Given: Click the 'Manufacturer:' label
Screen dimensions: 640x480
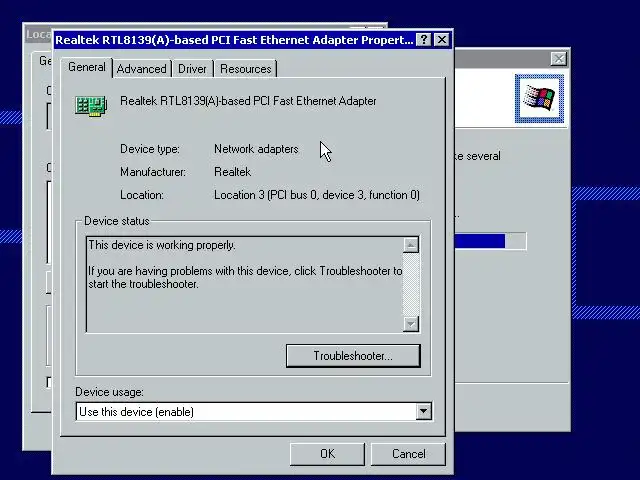Looking at the screenshot, I should click(153, 172).
